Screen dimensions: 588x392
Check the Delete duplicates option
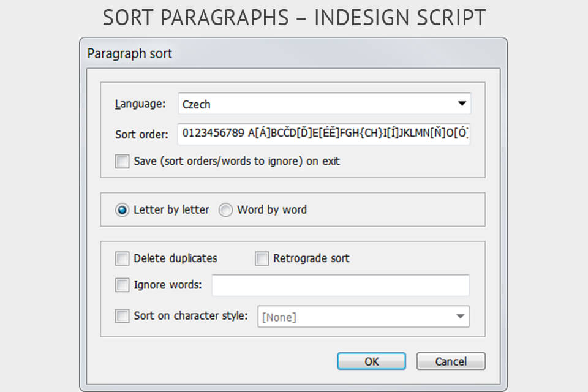[122, 258]
